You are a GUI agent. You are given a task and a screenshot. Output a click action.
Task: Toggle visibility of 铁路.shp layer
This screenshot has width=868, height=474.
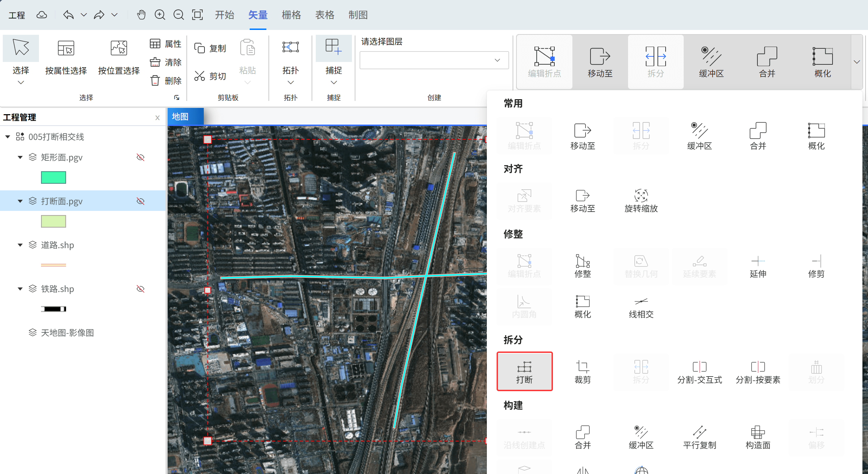point(140,289)
